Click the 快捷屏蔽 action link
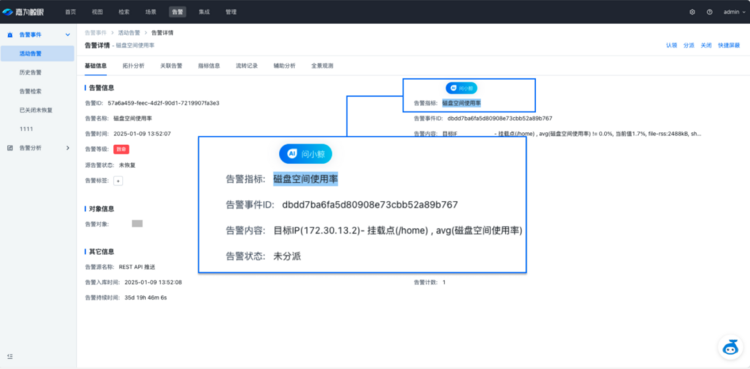This screenshot has width=750, height=369. click(729, 45)
